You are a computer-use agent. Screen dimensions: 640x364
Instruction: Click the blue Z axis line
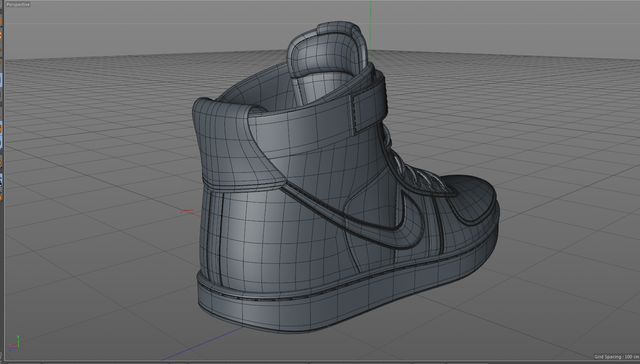(203, 343)
